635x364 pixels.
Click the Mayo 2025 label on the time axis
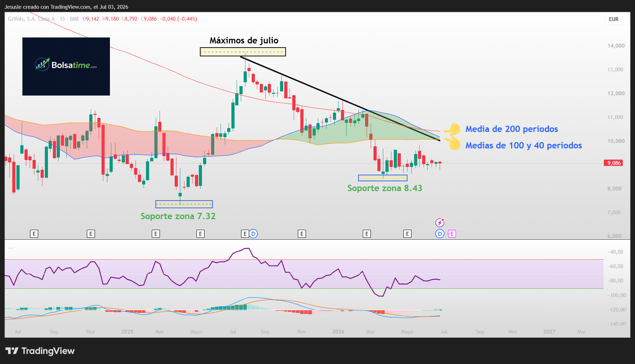(196, 332)
